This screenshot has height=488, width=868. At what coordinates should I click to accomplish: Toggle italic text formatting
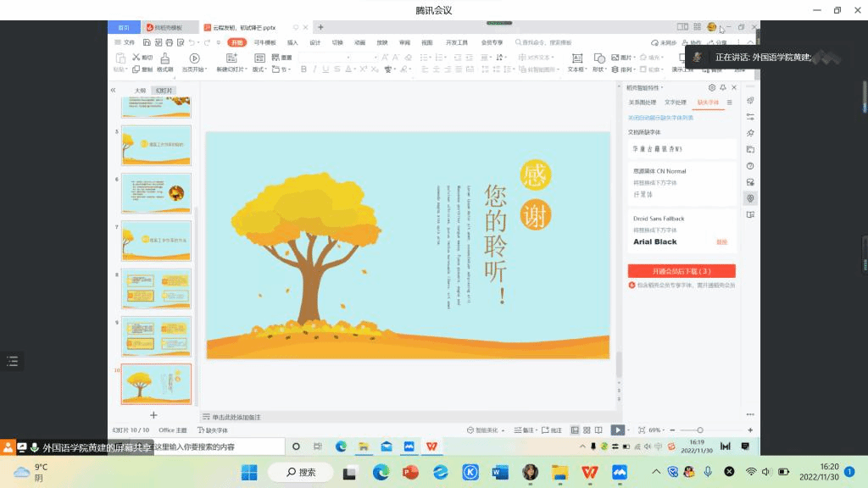[314, 69]
